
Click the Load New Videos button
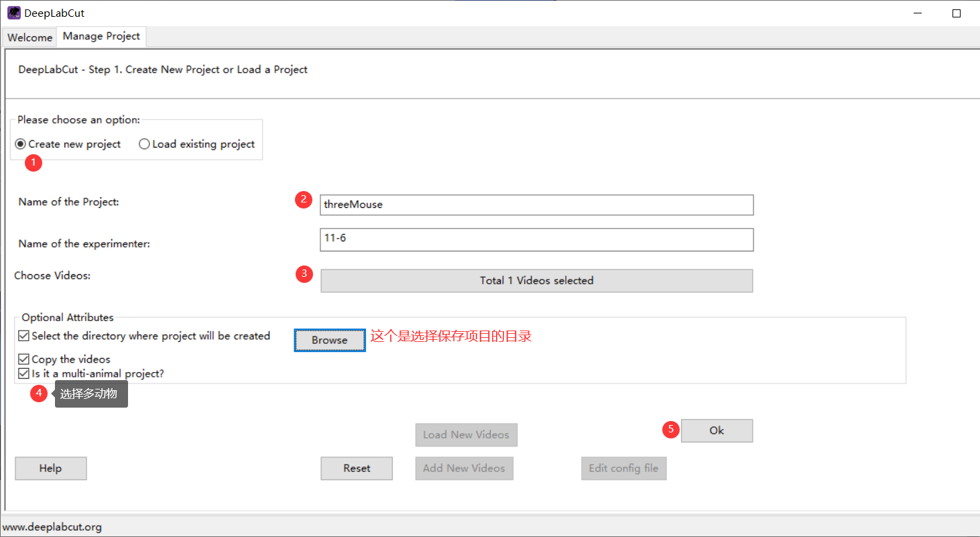466,435
